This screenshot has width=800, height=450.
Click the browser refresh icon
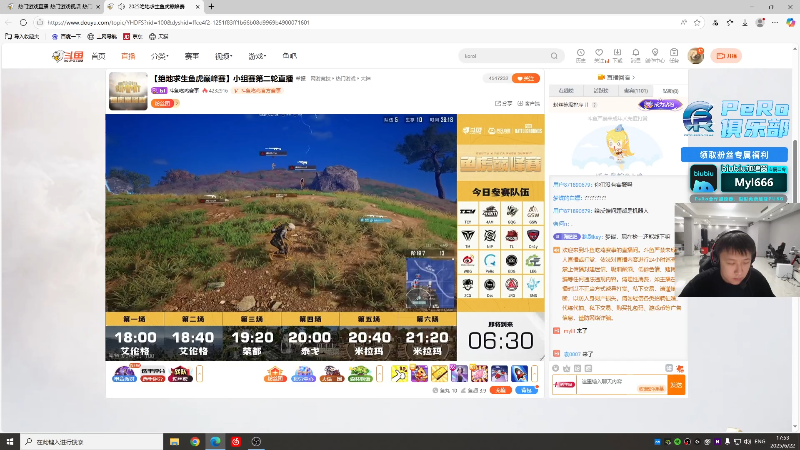[23, 22]
